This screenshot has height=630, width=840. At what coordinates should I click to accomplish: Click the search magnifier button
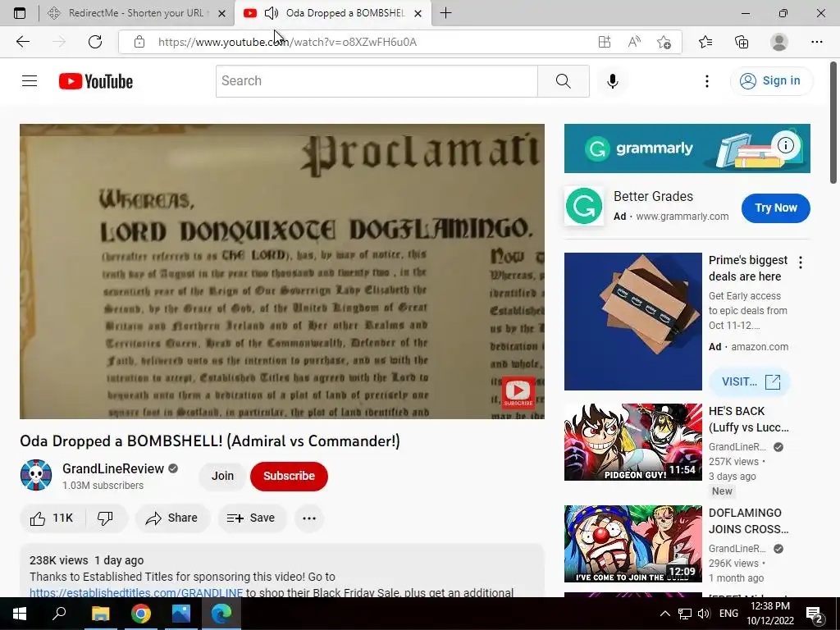pos(563,81)
